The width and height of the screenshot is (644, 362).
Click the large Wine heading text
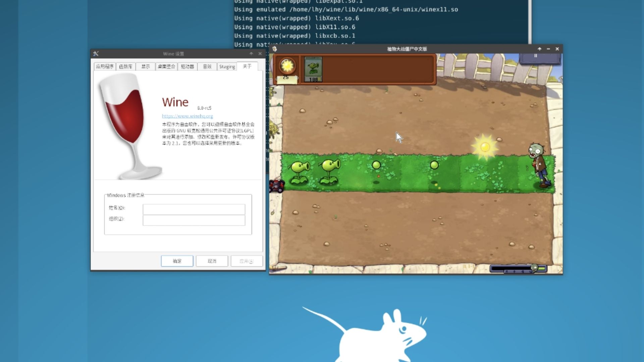point(175,102)
